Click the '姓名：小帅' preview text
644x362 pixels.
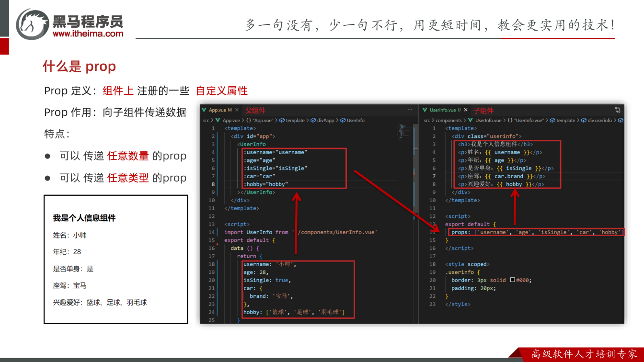point(70,235)
